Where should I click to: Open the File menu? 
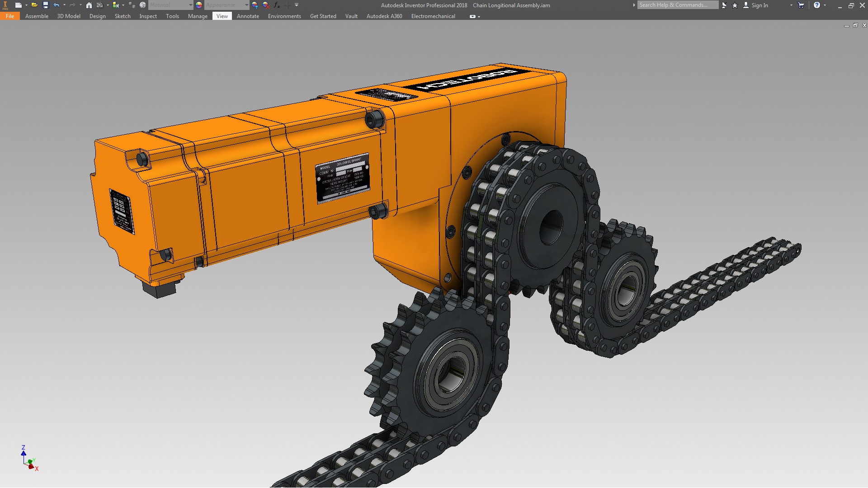pyautogui.click(x=10, y=16)
